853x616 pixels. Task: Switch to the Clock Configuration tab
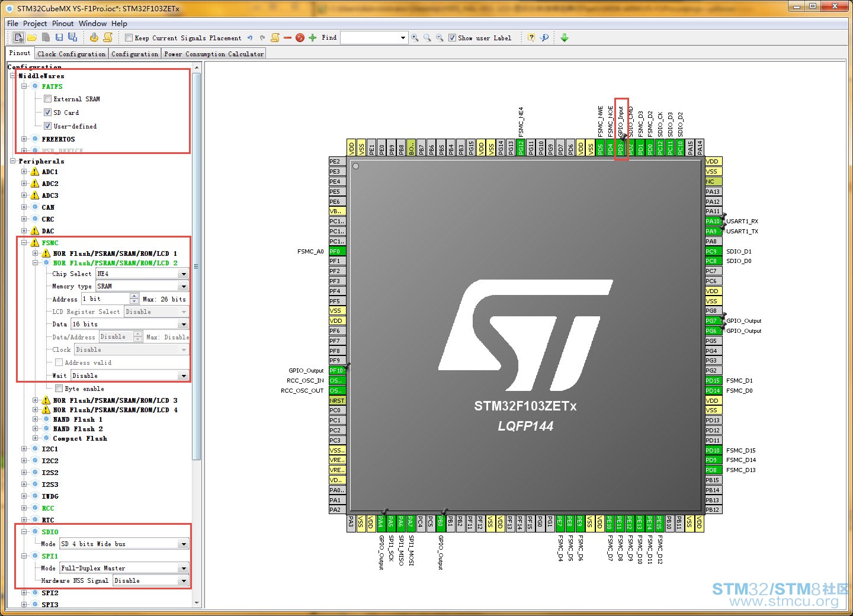(x=71, y=54)
